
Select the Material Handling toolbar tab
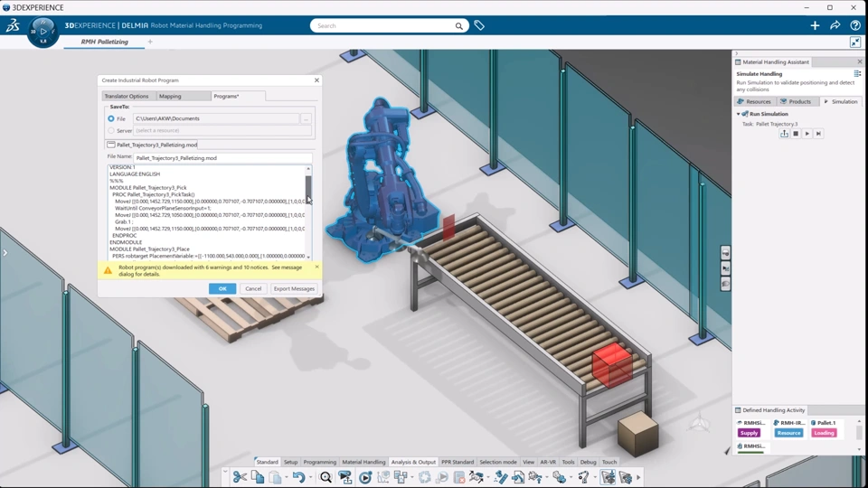(363, 462)
